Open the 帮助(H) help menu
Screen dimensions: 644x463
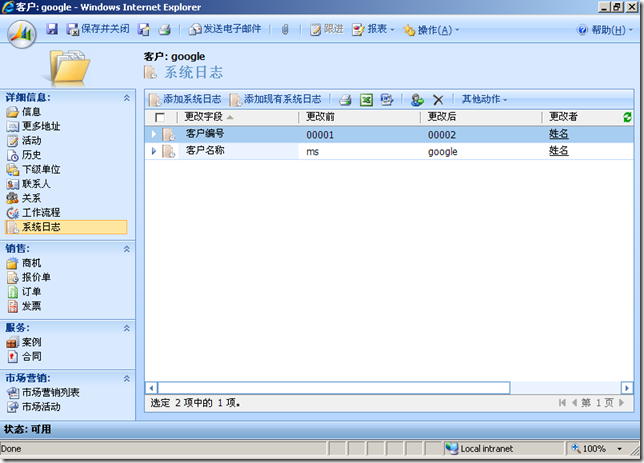point(605,30)
